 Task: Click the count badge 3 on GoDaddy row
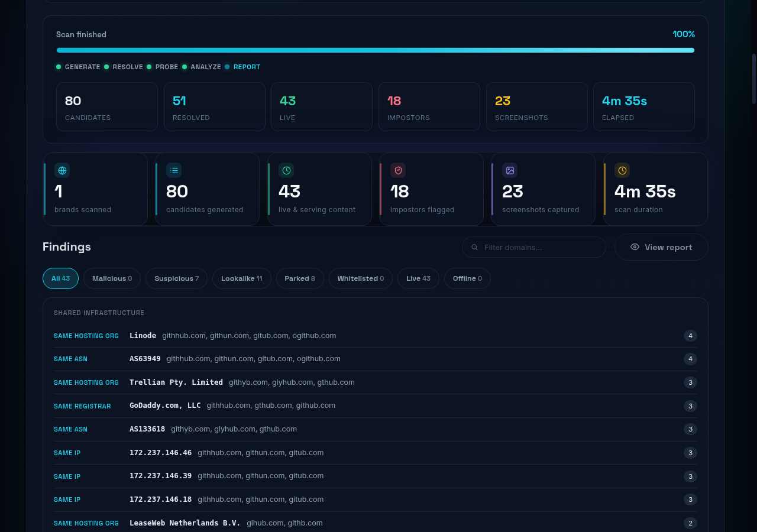point(690,406)
